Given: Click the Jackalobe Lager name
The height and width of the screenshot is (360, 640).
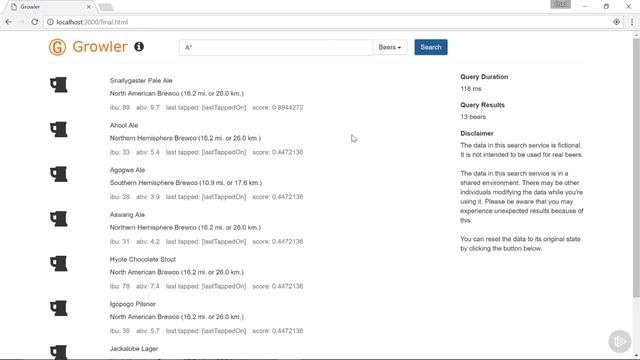Looking at the screenshot, I should point(134,349).
